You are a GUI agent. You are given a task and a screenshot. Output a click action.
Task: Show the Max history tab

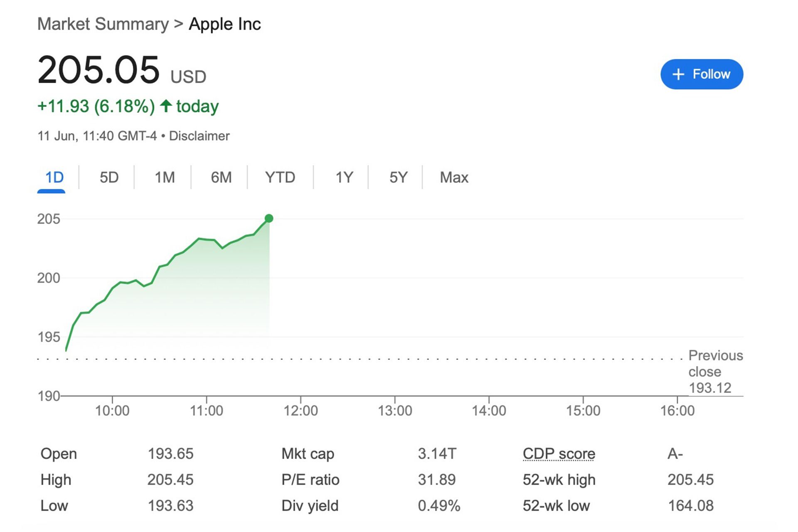coord(454,177)
